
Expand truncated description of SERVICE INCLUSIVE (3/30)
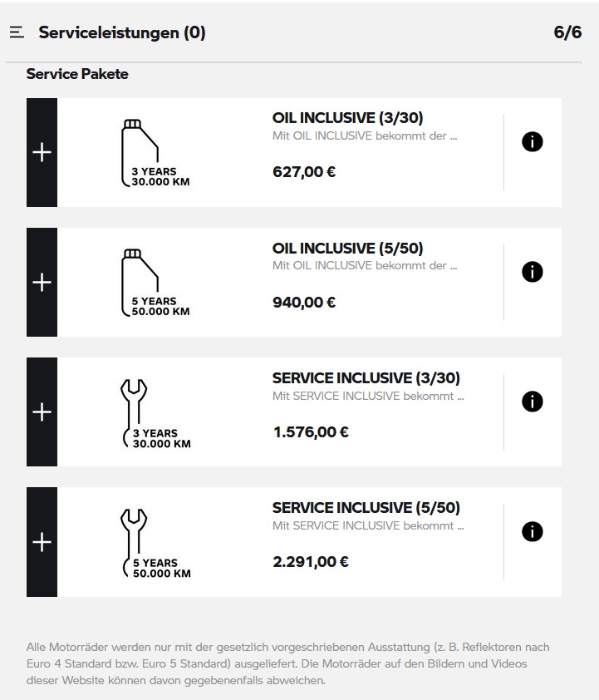coord(368,396)
